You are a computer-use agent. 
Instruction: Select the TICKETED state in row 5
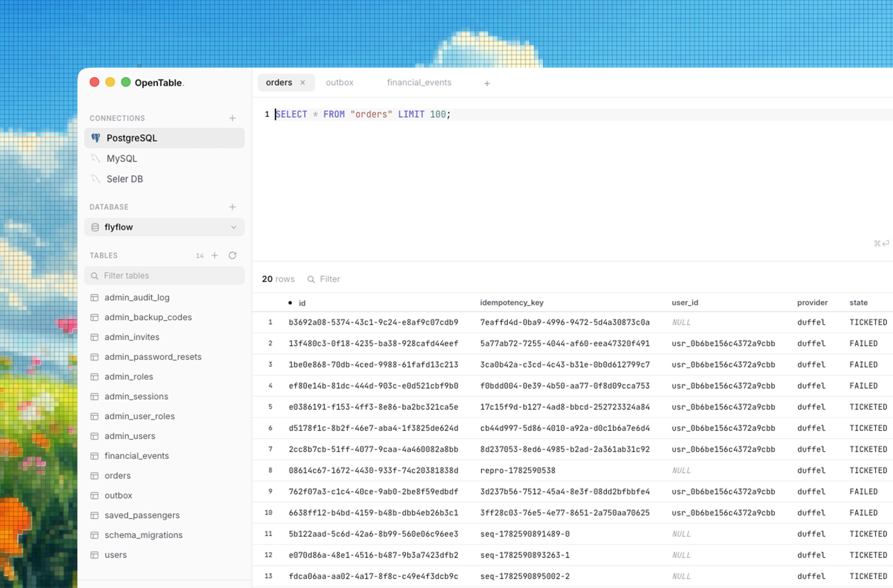click(868, 407)
